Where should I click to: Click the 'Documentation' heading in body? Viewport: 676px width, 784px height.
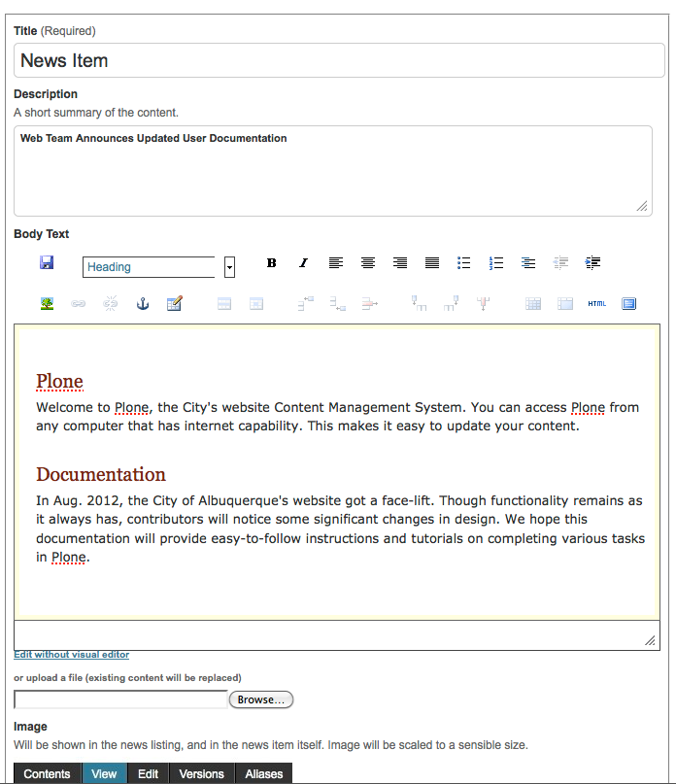100,474
